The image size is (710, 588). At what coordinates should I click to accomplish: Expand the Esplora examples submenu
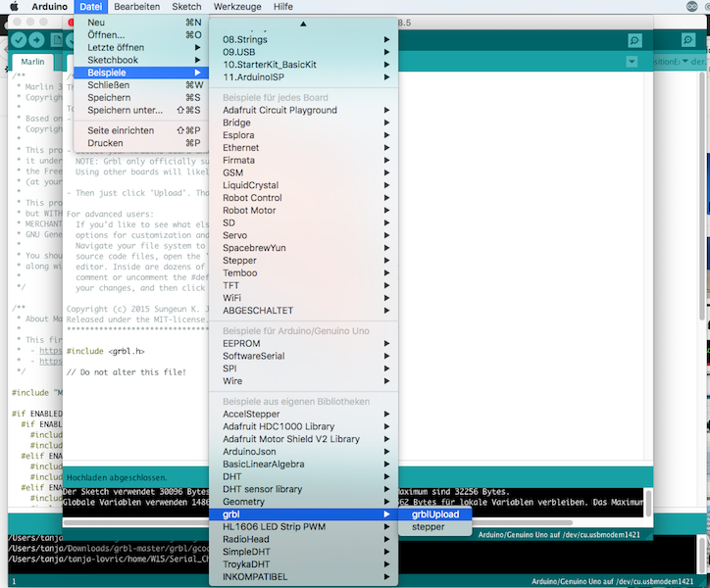coord(303,135)
